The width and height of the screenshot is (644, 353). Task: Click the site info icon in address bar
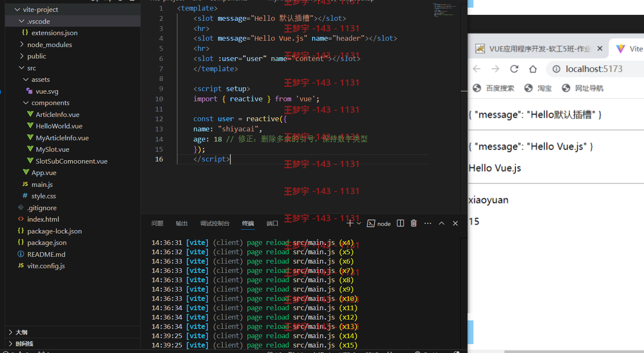tap(556, 69)
